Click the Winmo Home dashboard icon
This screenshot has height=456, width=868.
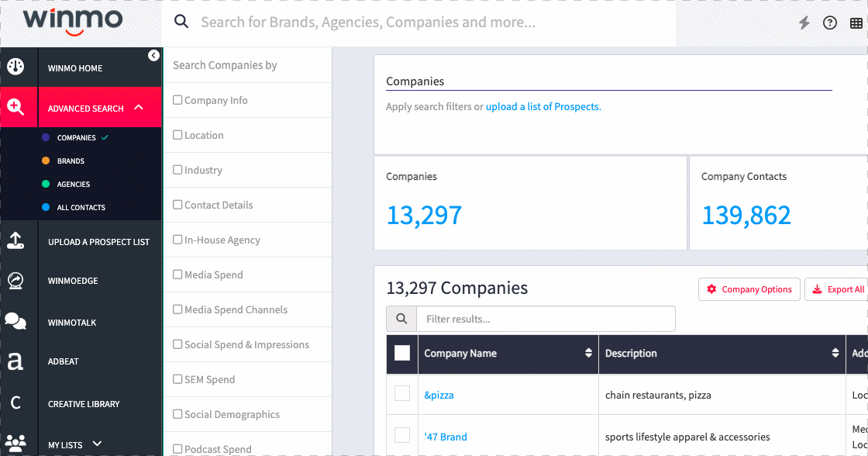[x=15, y=67]
